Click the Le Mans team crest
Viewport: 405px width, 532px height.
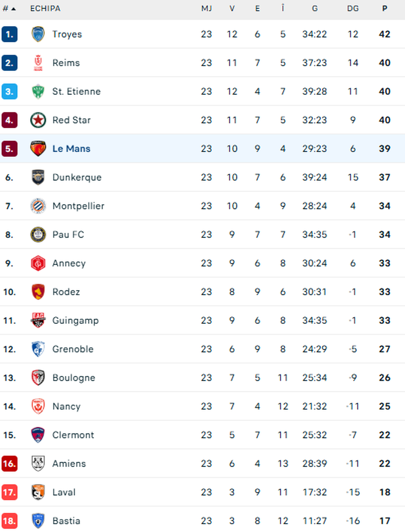pyautogui.click(x=38, y=148)
